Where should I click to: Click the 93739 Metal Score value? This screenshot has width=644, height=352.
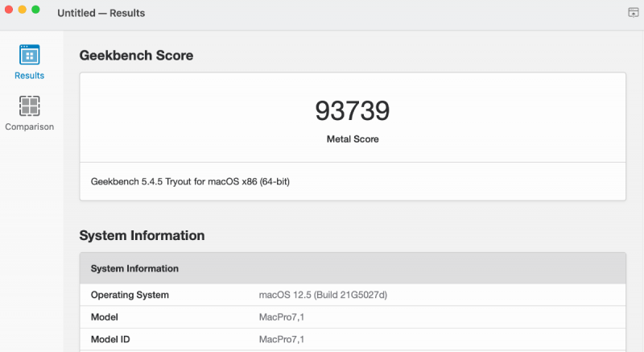[353, 110]
